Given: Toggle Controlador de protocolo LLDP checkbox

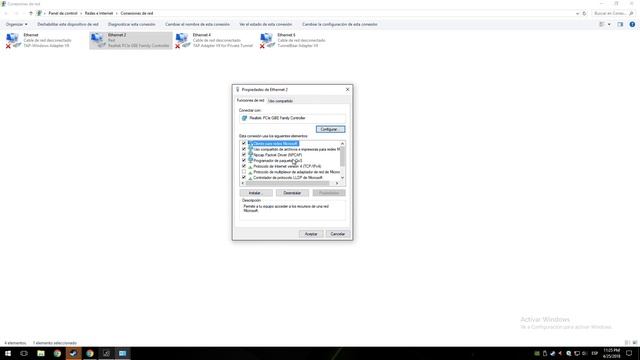Looking at the screenshot, I should pos(244,178).
